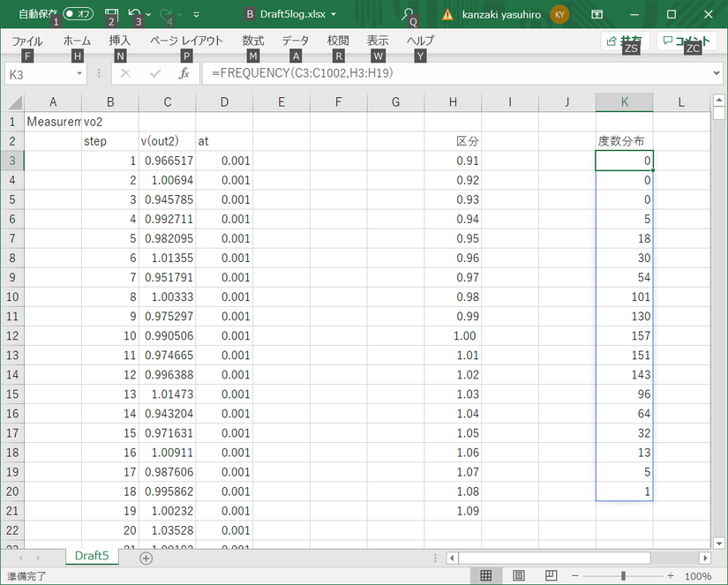728x585 pixels.
Task: Expand the formula bar with the right chevron
Action: point(716,74)
